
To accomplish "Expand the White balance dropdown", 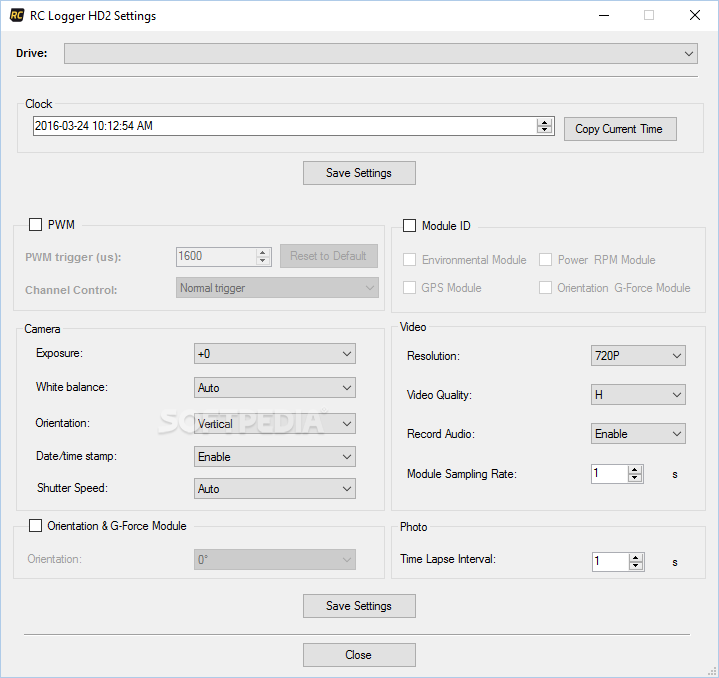I will tap(275, 388).
